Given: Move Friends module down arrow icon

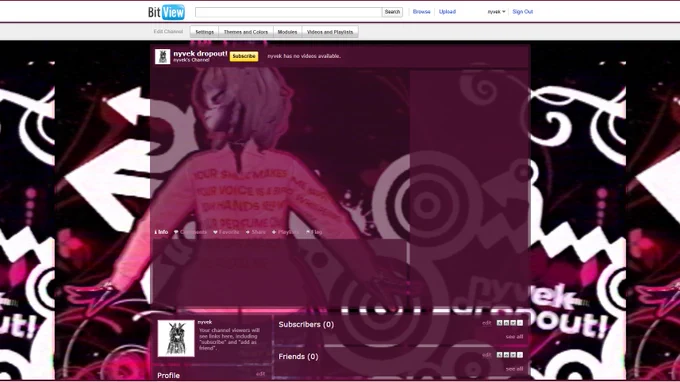Looking at the screenshot, I should tap(513, 355).
